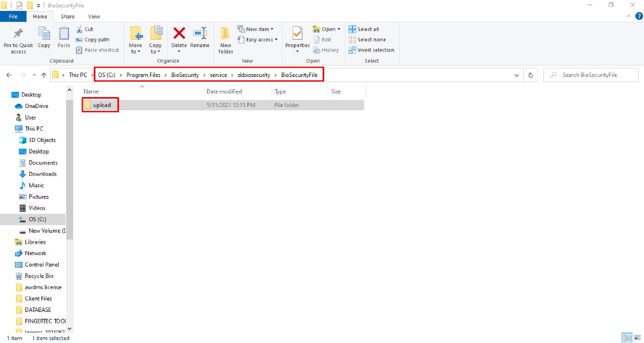Open address bar history dropdown
This screenshot has height=343, width=644.
click(516, 75)
